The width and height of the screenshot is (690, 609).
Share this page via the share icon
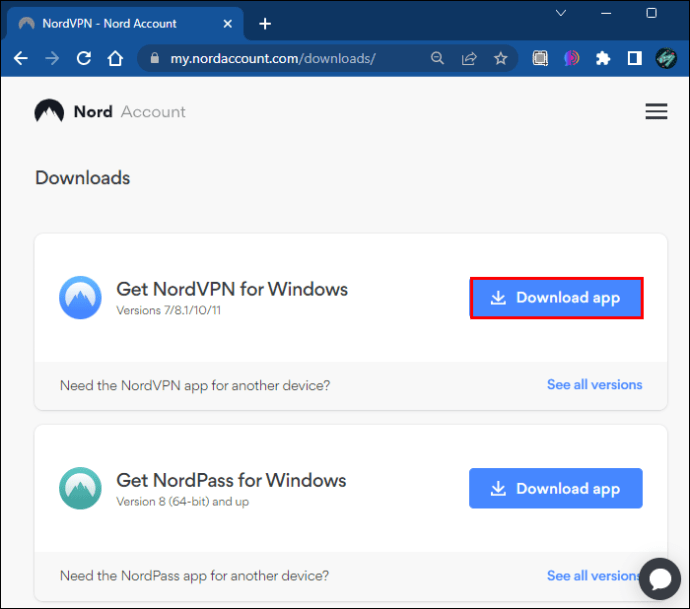[x=469, y=58]
